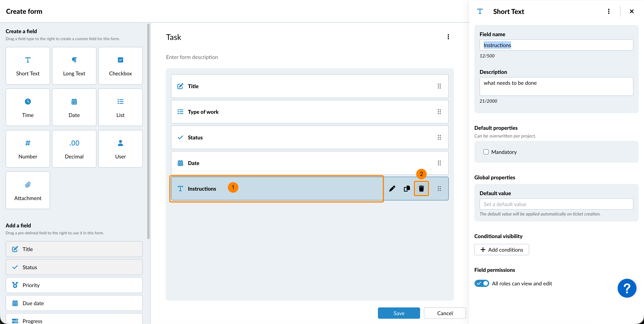Screen dimensions: 644x324
Task: Select the Decimal field type tile
Action: coord(74,149)
